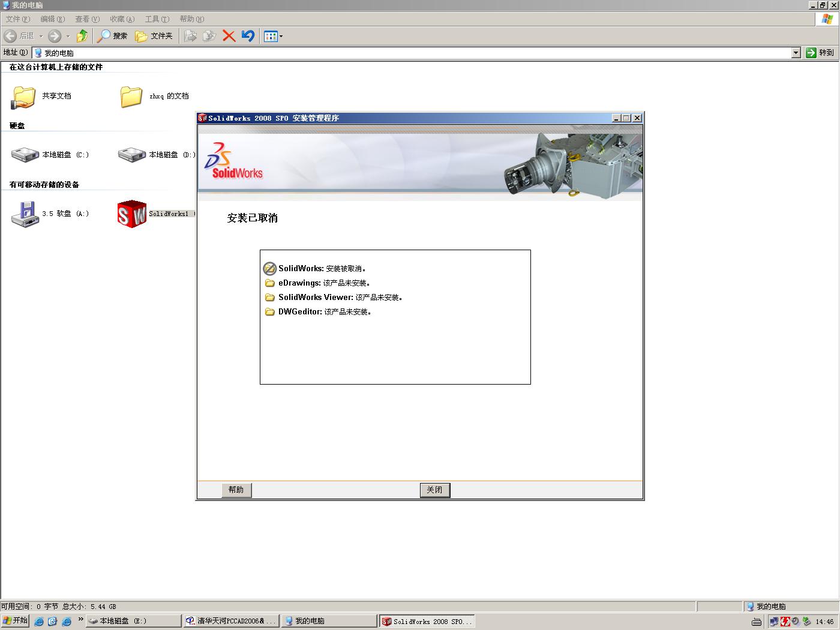Open the Tools (工具) menu
Screen dimensions: 840x630
click(x=157, y=19)
